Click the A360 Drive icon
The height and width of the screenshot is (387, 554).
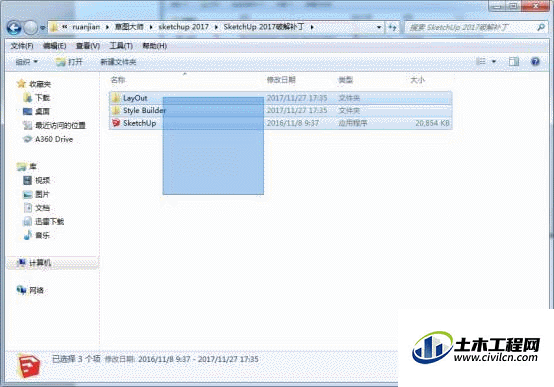point(27,139)
